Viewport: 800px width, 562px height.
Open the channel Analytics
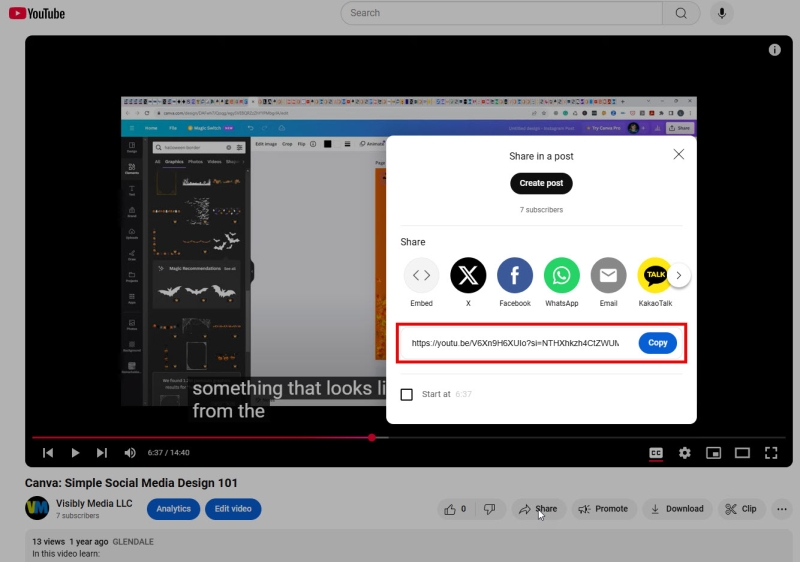(173, 509)
